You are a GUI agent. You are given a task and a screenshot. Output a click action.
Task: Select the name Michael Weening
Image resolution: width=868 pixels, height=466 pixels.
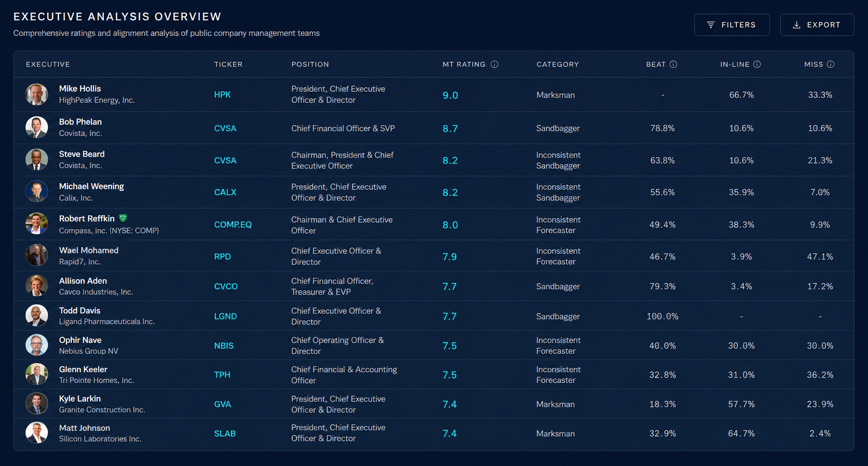[91, 187]
